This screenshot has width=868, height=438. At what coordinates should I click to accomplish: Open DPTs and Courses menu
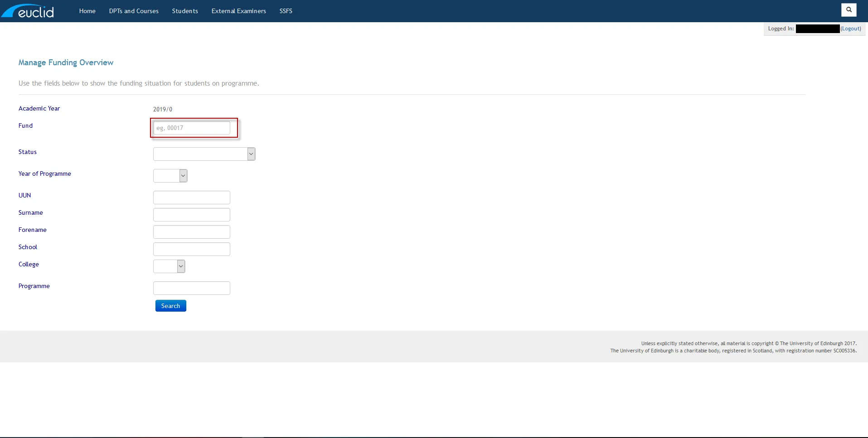[x=133, y=11]
